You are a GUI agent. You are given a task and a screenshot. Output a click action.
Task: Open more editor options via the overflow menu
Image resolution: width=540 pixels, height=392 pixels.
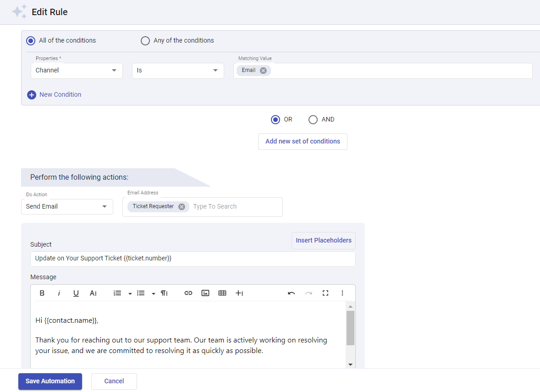click(x=342, y=293)
